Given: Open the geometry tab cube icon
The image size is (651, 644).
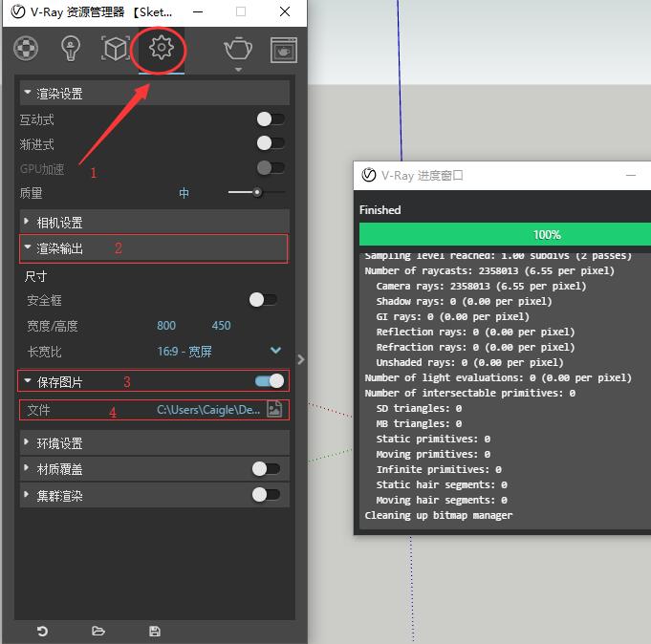Looking at the screenshot, I should pos(116,49).
